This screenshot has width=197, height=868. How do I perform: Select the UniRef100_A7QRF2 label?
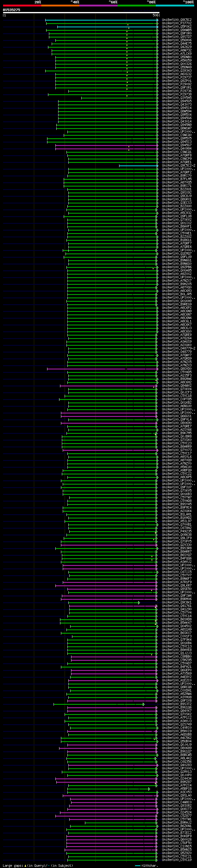(177, 172)
